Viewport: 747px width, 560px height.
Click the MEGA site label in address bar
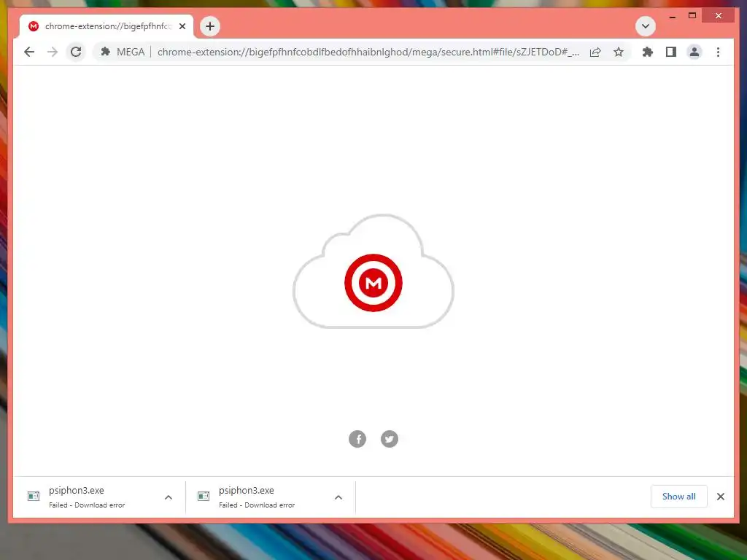click(x=131, y=52)
